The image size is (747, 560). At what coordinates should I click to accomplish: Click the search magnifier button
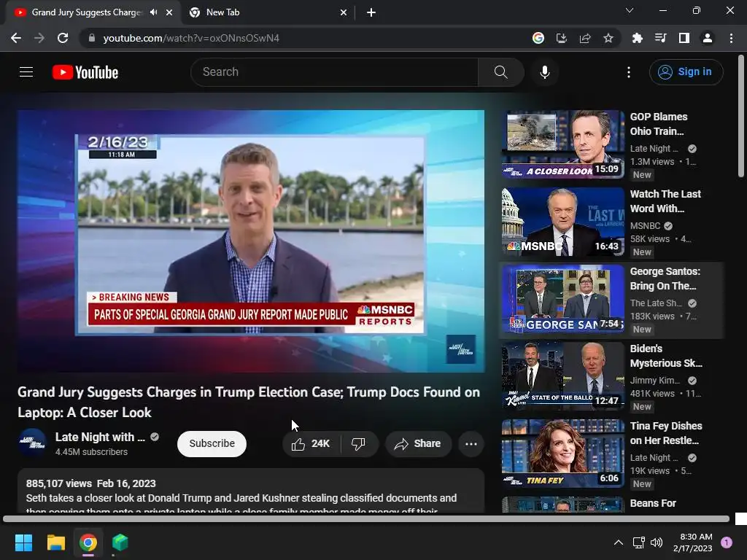(x=500, y=72)
